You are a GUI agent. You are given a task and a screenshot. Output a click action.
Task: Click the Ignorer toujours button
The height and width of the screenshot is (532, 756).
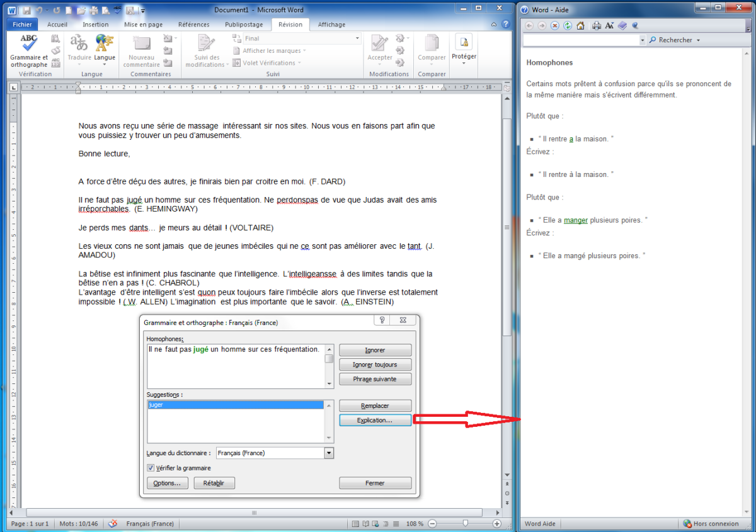point(375,365)
